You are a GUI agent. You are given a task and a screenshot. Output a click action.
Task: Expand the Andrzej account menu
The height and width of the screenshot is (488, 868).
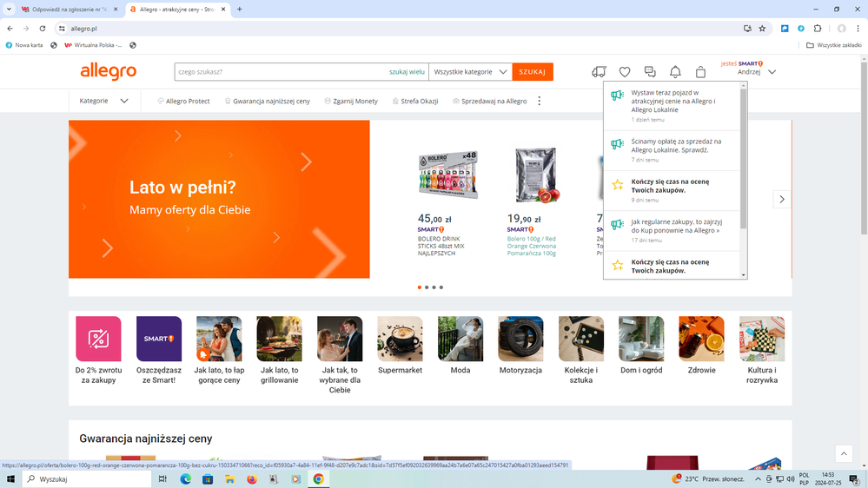(x=757, y=72)
